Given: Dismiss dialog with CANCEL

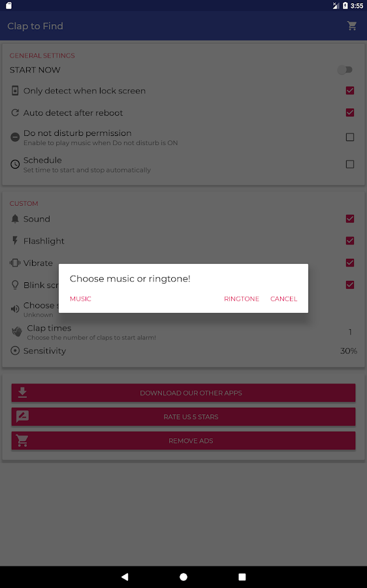Looking at the screenshot, I should pos(284,299).
